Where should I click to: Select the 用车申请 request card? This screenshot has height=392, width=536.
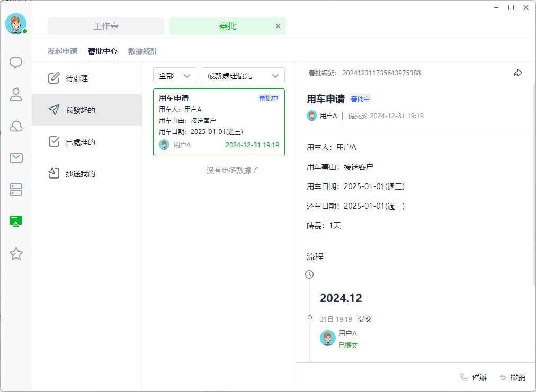tap(219, 122)
